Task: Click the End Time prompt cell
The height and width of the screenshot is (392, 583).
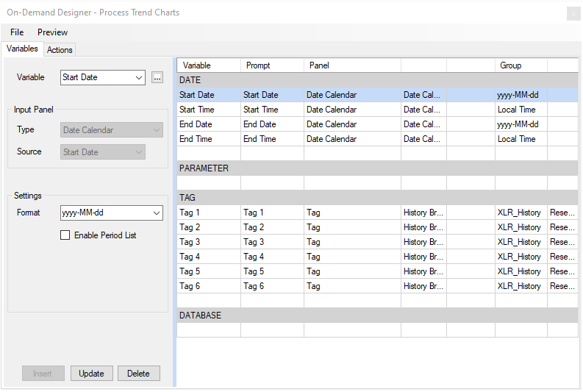Action: 272,139
